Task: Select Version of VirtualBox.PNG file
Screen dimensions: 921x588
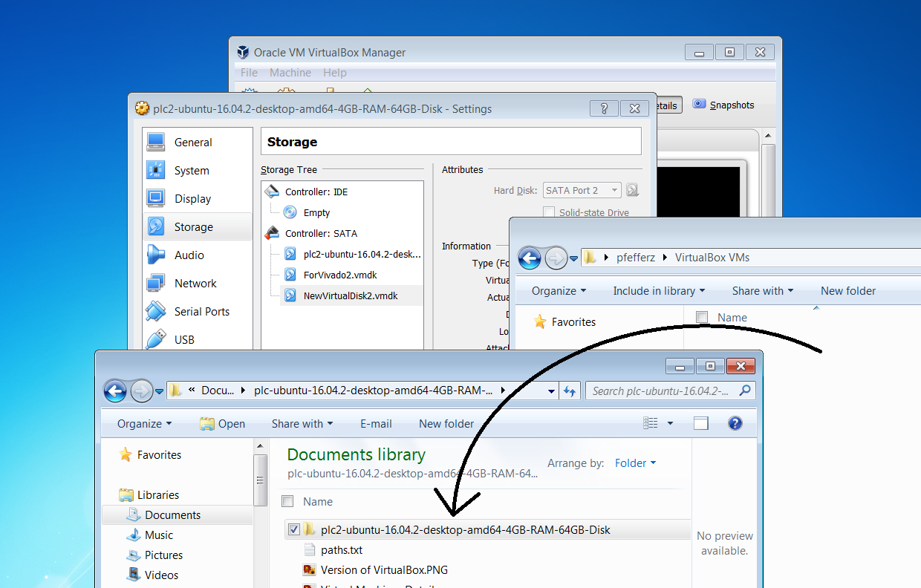Action: tap(376, 570)
